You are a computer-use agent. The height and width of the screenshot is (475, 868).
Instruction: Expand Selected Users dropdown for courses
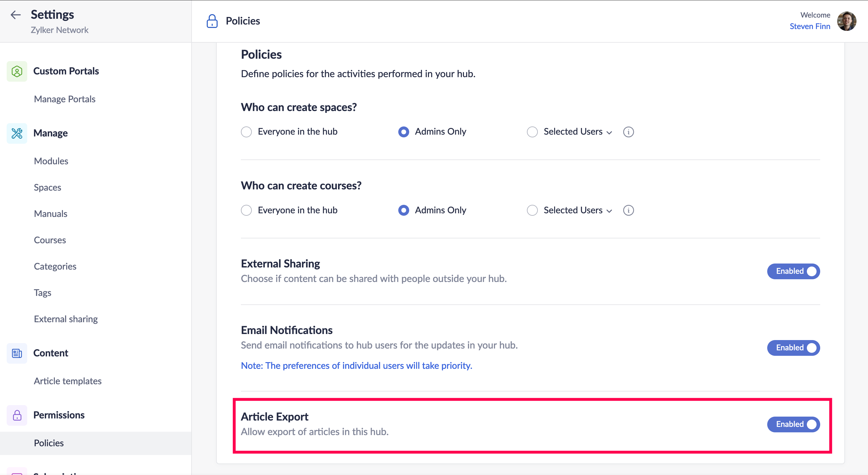tap(577, 210)
